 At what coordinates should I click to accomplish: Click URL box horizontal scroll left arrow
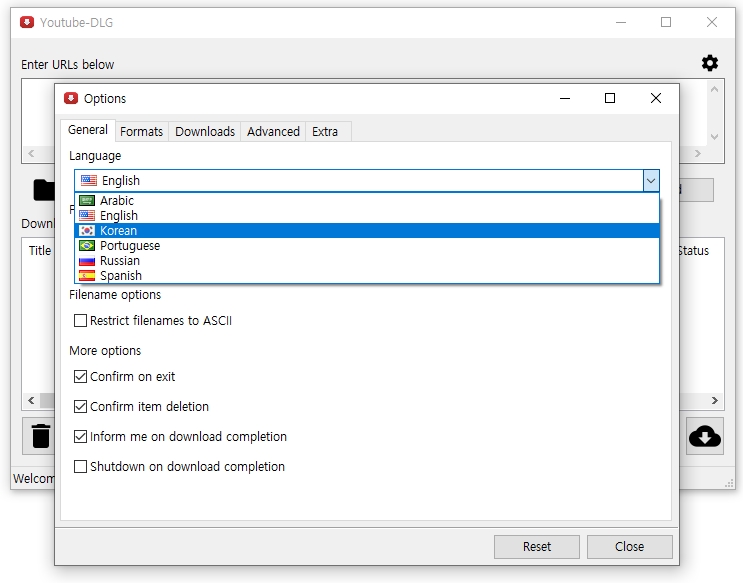pyautogui.click(x=31, y=154)
